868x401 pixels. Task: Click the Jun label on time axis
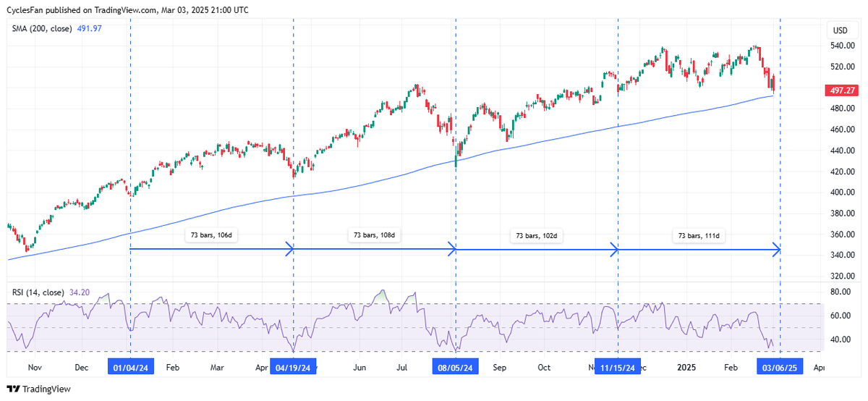[x=360, y=368]
